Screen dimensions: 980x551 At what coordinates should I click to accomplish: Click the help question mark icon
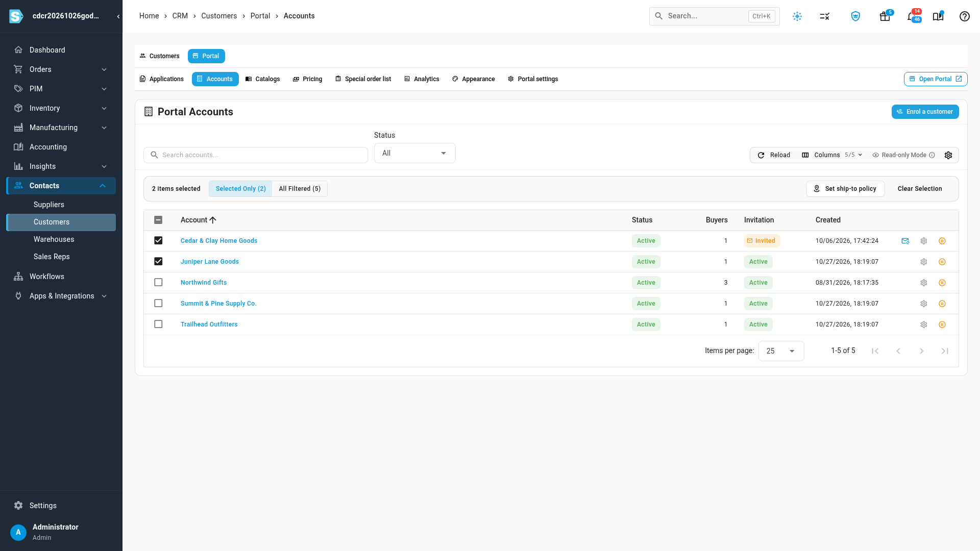965,16
